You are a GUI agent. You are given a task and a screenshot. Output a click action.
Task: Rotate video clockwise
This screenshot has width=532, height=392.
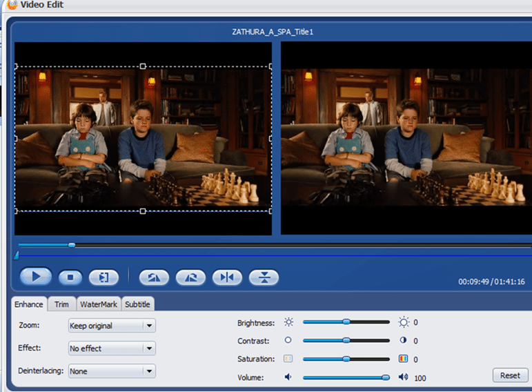(x=190, y=277)
